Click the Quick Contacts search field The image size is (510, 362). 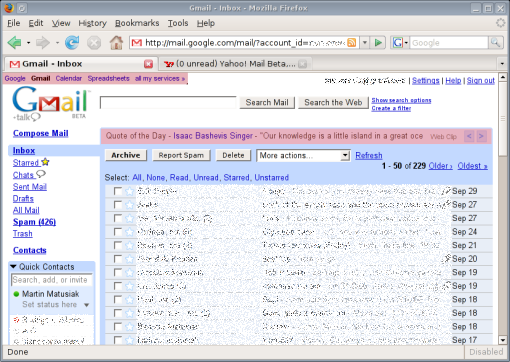coord(51,280)
